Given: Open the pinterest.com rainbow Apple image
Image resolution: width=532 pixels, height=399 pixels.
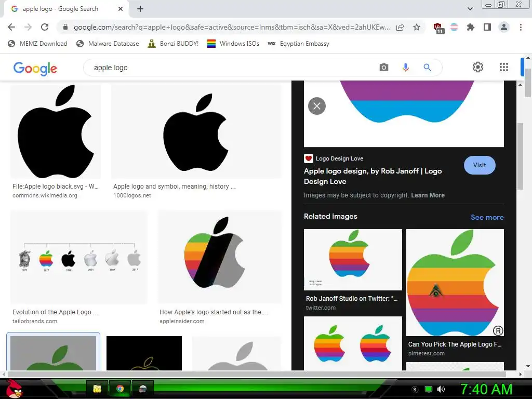Looking at the screenshot, I should 455,283.
